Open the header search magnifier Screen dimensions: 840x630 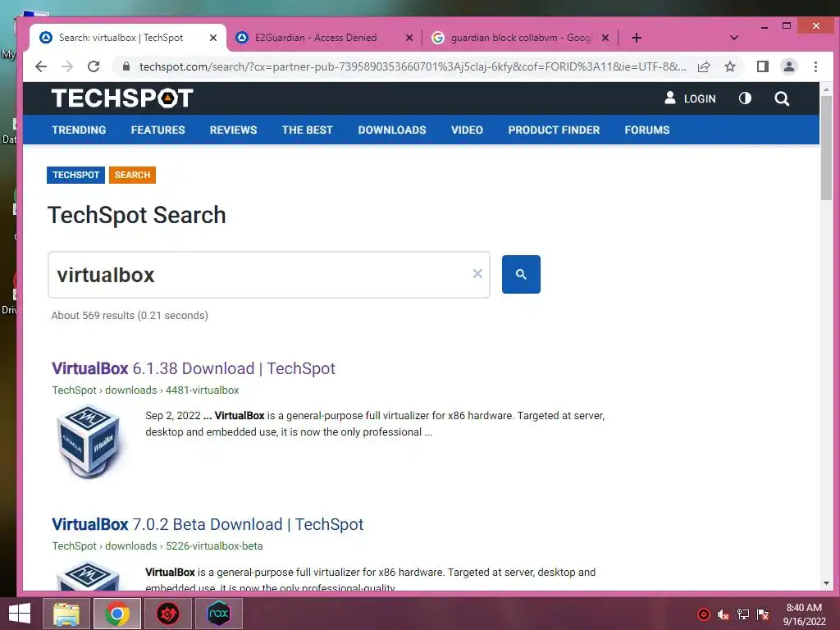click(x=782, y=98)
